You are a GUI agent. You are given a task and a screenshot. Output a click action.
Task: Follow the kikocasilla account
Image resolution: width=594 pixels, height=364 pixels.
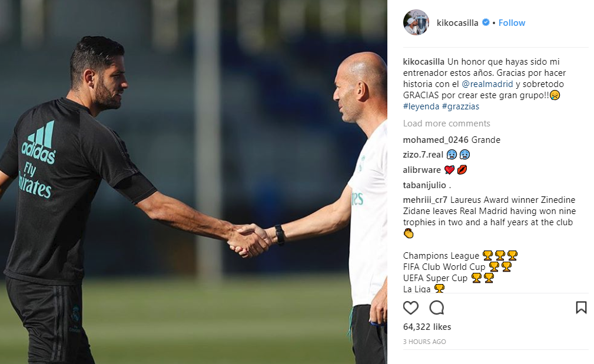pos(512,23)
